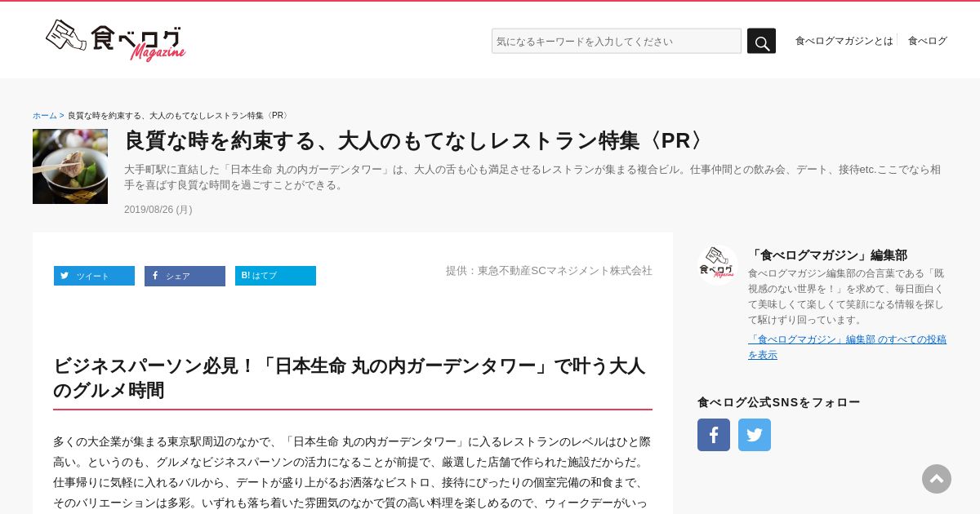Show all posts by 編集部 link
Screen dimensions: 980x514
pyautogui.click(x=847, y=347)
